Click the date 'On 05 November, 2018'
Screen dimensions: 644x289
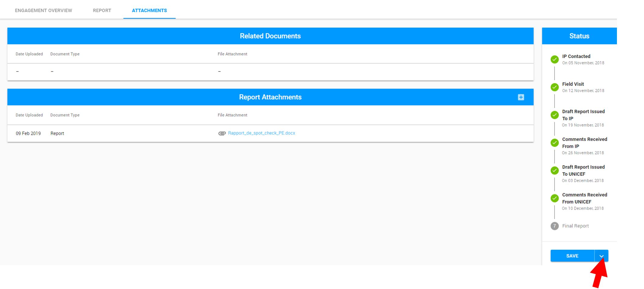coord(583,63)
